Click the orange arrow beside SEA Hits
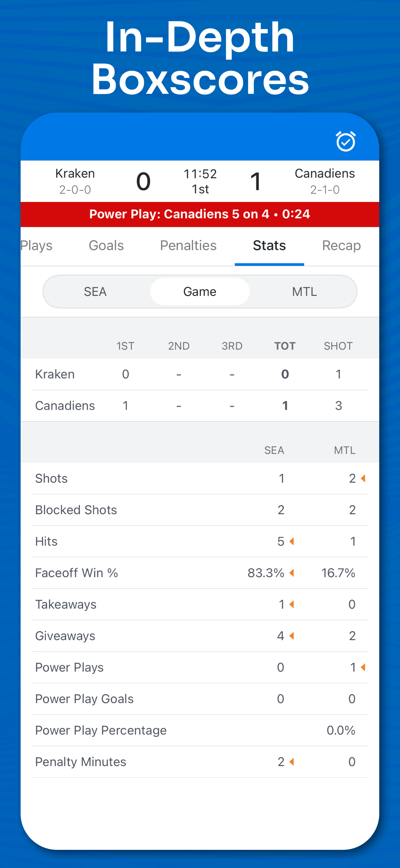Viewport: 400px width, 868px height. [x=292, y=541]
